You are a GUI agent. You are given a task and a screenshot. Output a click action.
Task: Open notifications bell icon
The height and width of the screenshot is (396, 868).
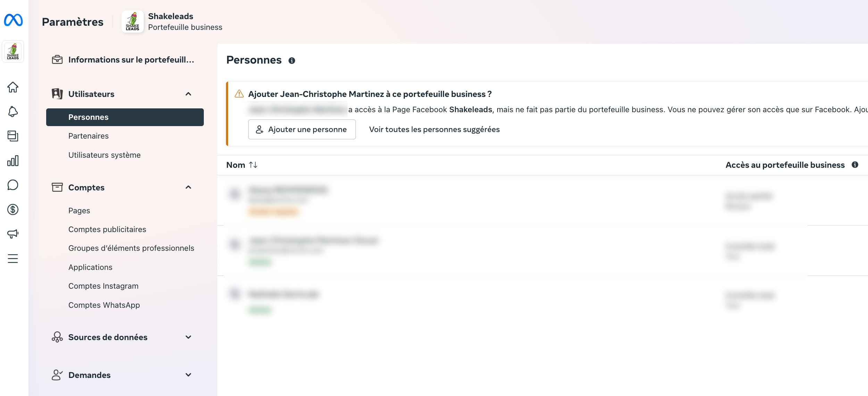pos(13,112)
